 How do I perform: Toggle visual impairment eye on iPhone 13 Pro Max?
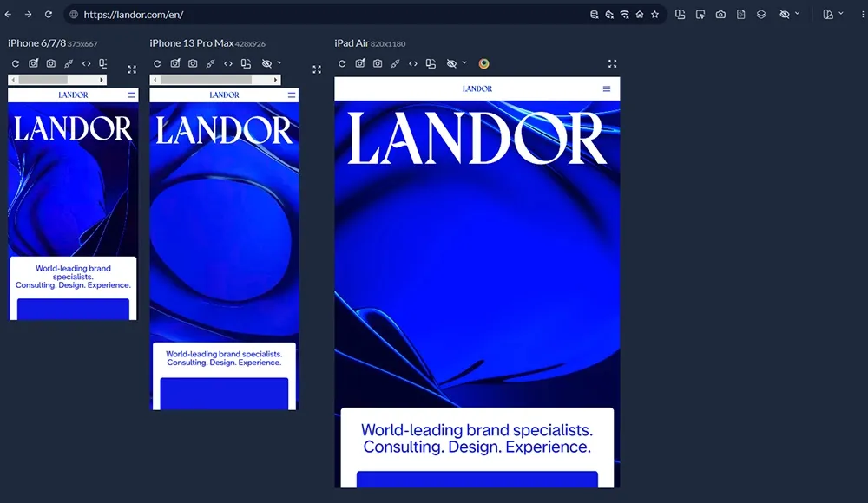[266, 63]
